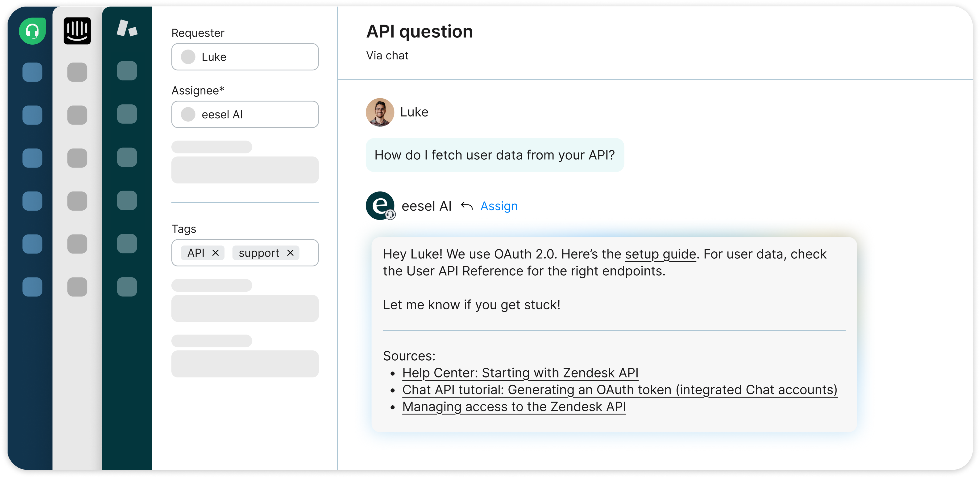Click the green headset support icon

(x=32, y=31)
